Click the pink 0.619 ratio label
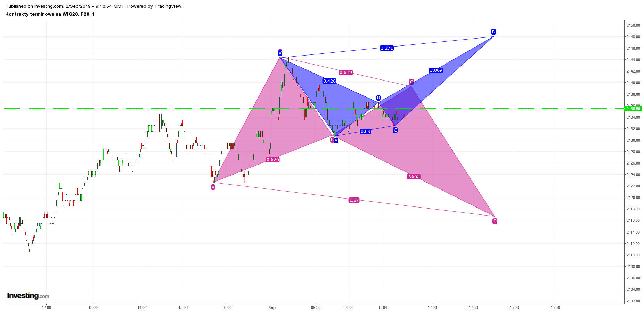 (346, 73)
